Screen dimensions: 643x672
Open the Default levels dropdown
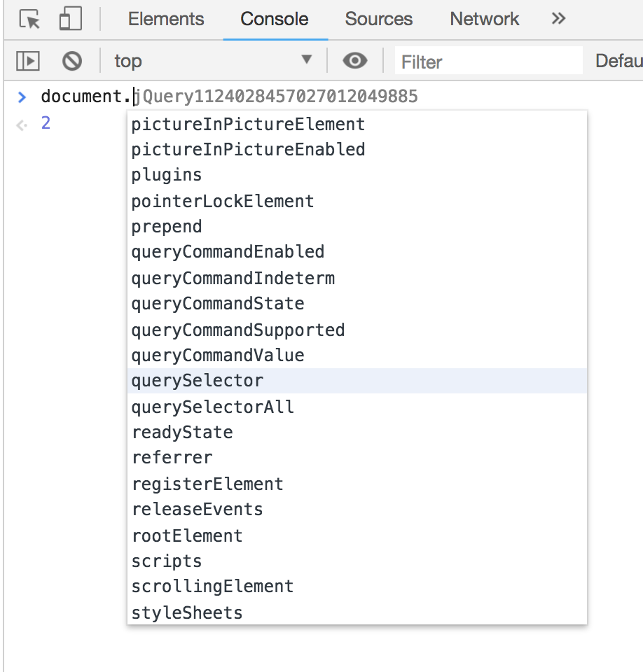pyautogui.click(x=618, y=61)
